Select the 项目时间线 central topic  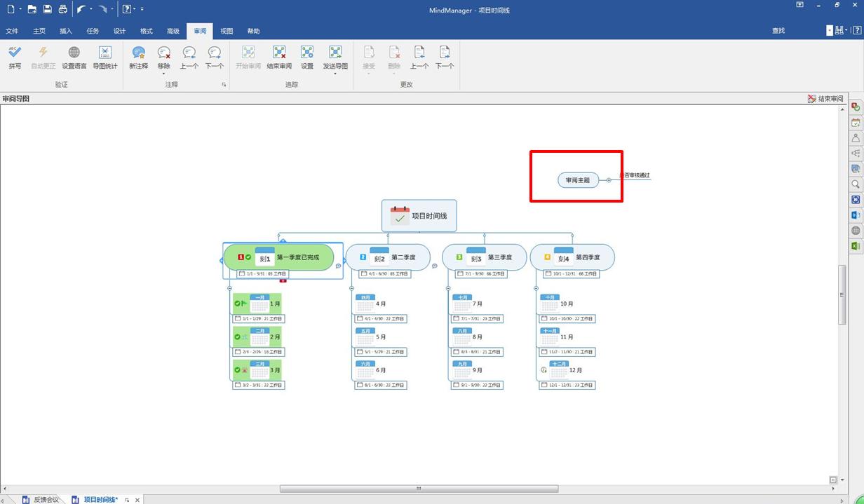419,216
